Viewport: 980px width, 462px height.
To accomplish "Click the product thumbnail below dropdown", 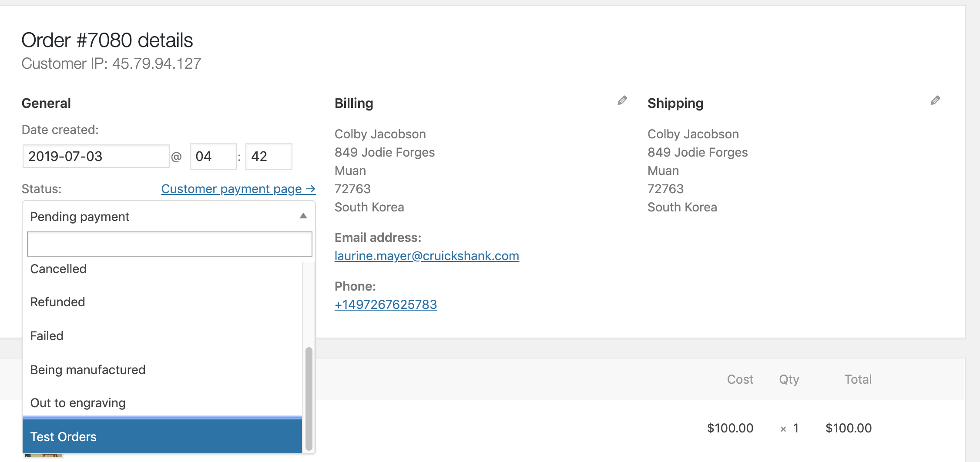I will pos(44,456).
